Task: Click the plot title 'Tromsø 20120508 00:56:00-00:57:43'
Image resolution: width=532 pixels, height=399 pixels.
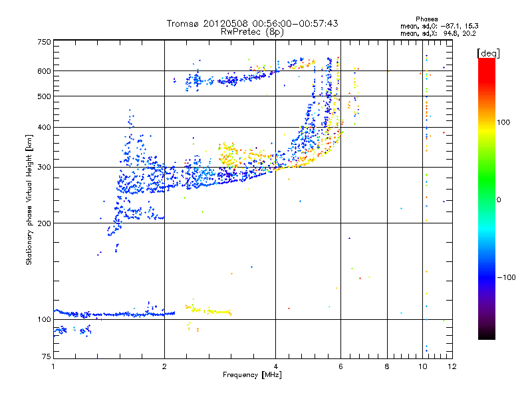Action: 252,23
